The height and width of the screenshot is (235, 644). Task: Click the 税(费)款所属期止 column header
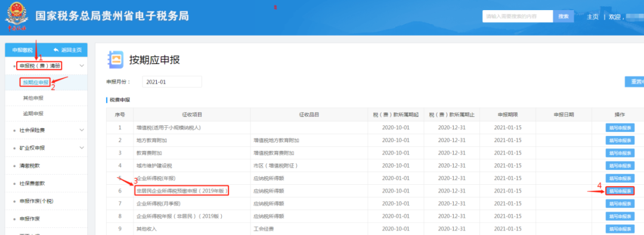pyautogui.click(x=451, y=115)
